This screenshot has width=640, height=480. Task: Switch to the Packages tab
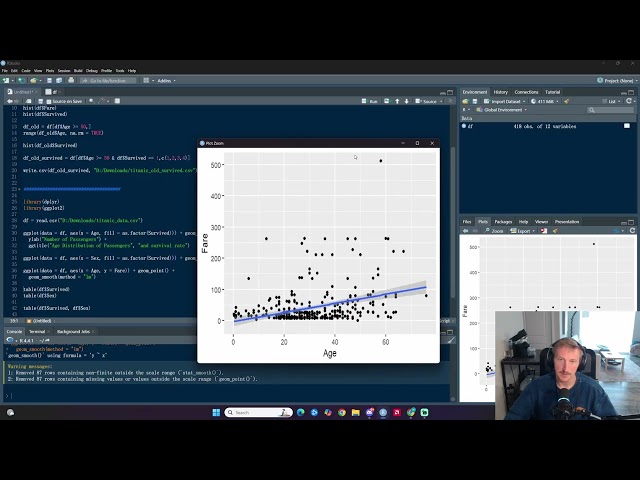click(x=503, y=222)
